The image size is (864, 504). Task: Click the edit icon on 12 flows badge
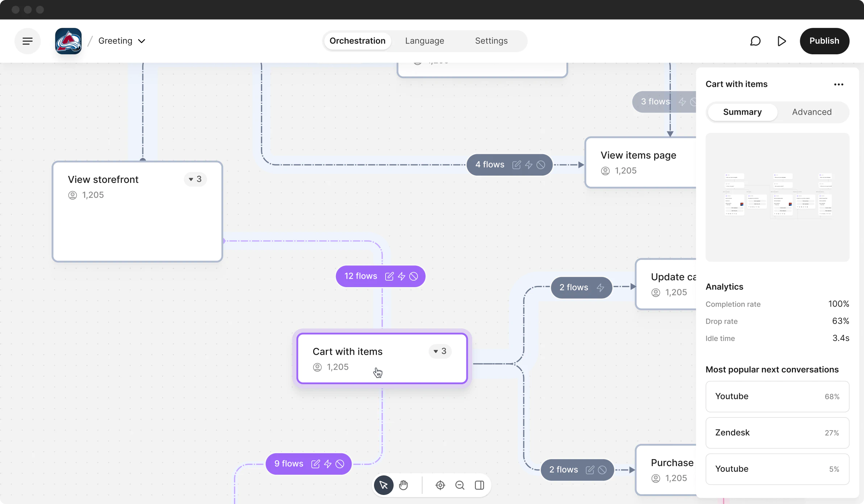pyautogui.click(x=389, y=276)
